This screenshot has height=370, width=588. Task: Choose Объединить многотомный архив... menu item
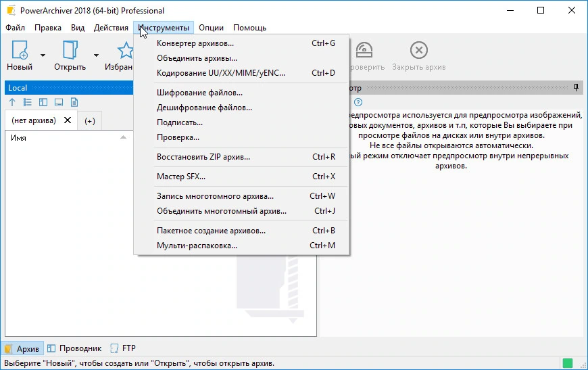point(241,211)
